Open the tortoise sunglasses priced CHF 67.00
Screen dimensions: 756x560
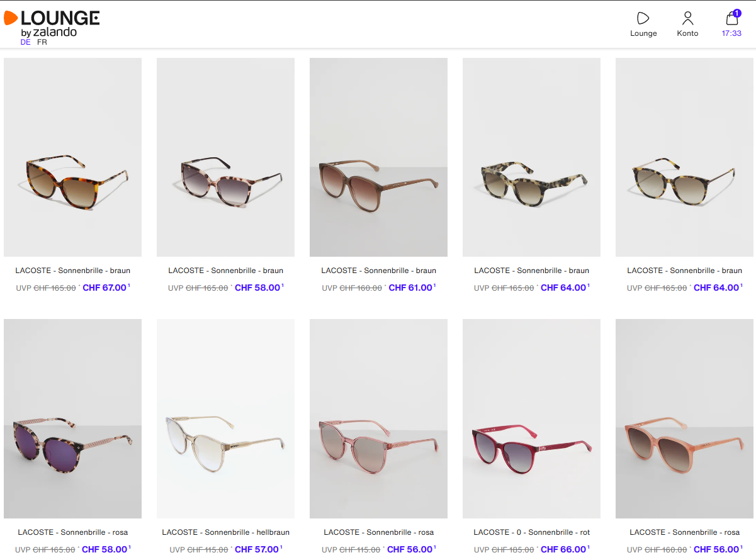pos(72,157)
